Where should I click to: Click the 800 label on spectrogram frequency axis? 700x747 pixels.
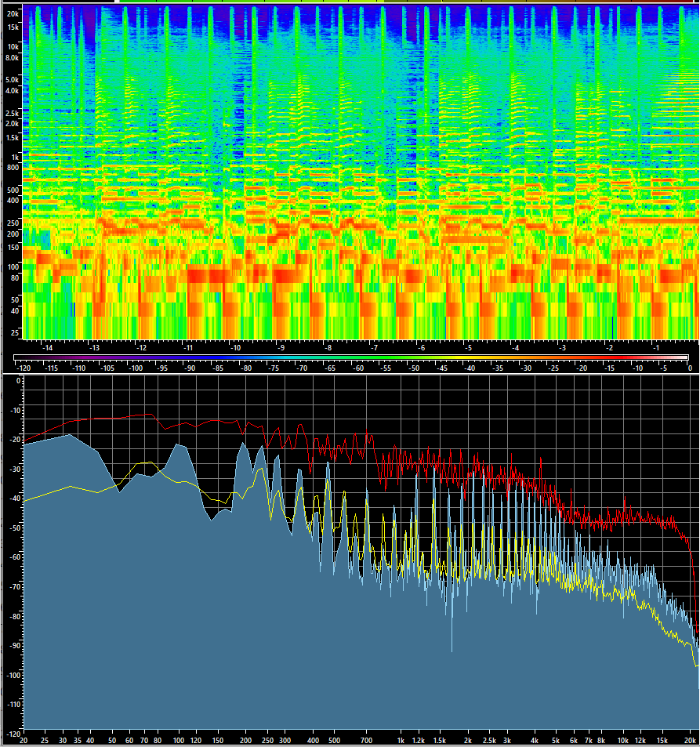point(13,167)
